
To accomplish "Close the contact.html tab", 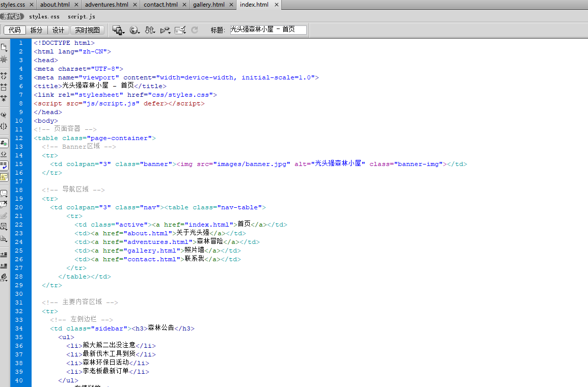I will tap(184, 5).
